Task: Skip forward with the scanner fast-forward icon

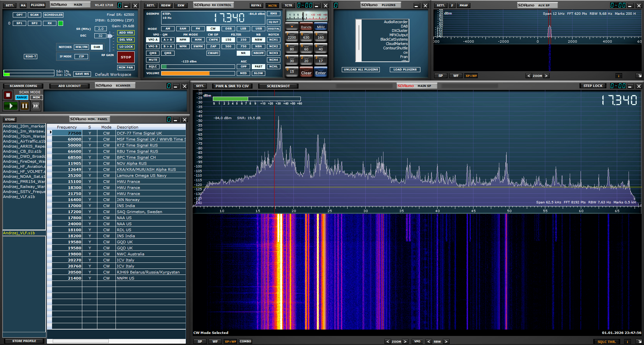Action: [36, 106]
